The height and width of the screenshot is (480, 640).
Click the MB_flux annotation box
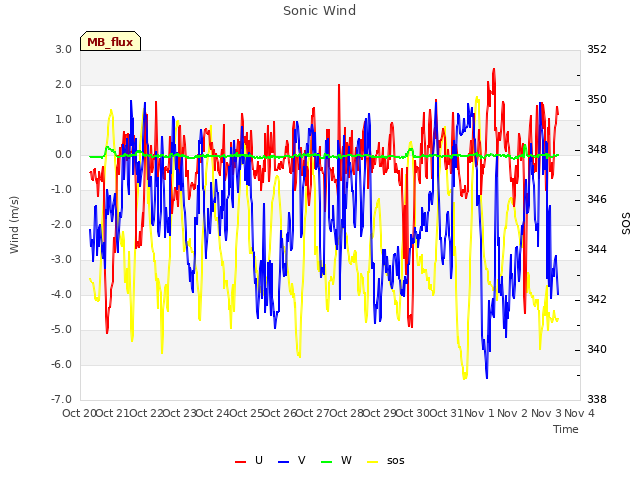point(111,41)
